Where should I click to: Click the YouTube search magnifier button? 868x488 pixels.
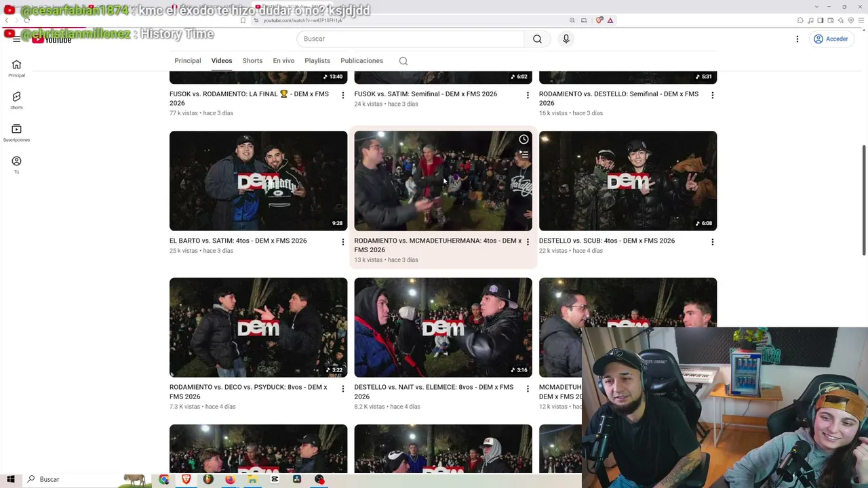(x=537, y=39)
